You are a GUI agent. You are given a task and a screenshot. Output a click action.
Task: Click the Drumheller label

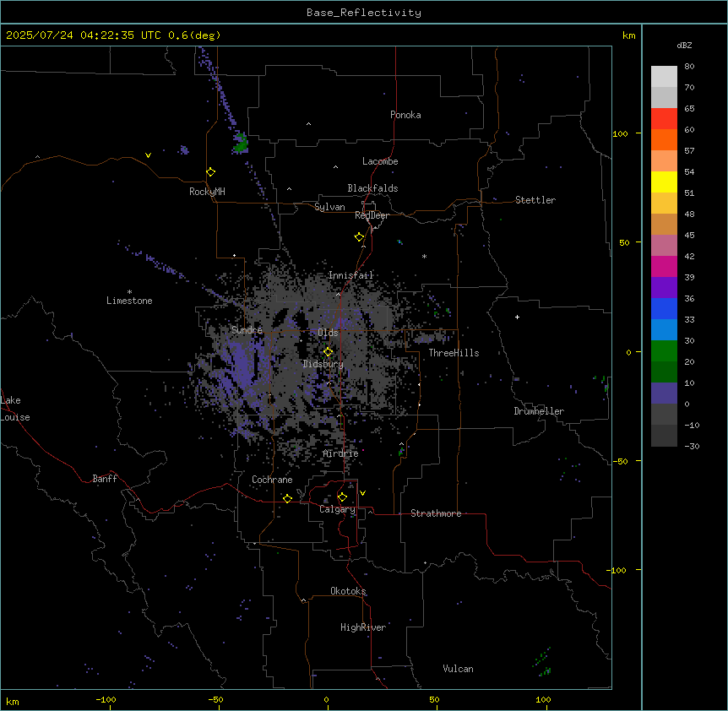coord(539,411)
